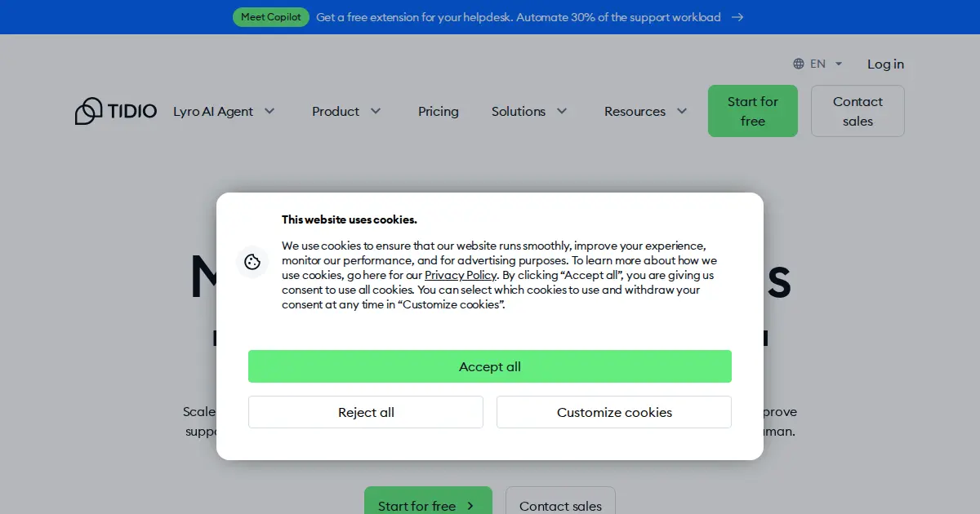Expand the Lyro AI Agent menu chevron
Image resolution: width=980 pixels, height=514 pixels.
click(x=269, y=111)
